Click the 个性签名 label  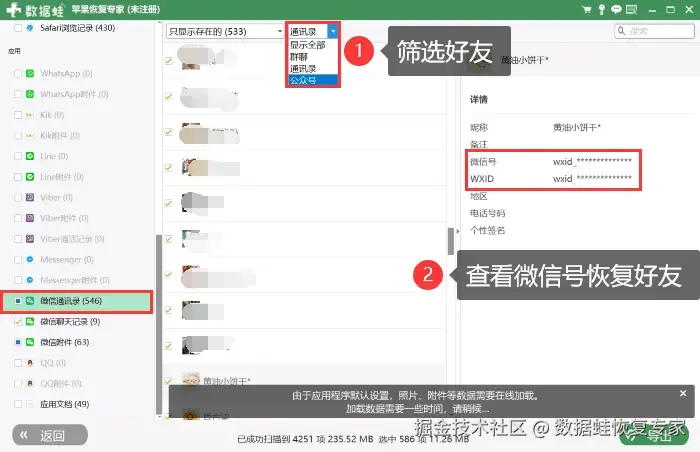488,230
